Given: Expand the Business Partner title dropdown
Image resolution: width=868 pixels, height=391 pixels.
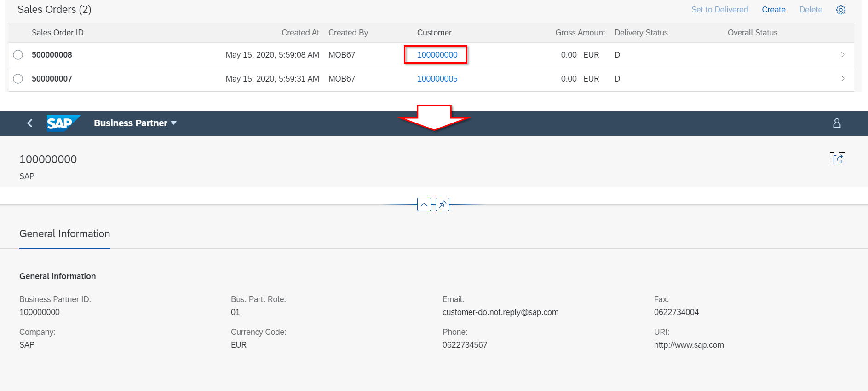Looking at the screenshot, I should (x=135, y=123).
